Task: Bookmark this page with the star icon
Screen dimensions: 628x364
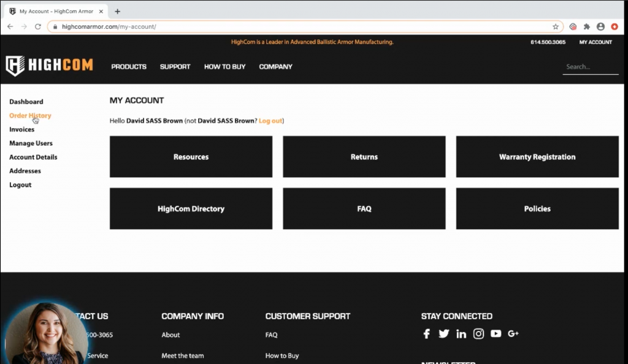Action: (556, 27)
